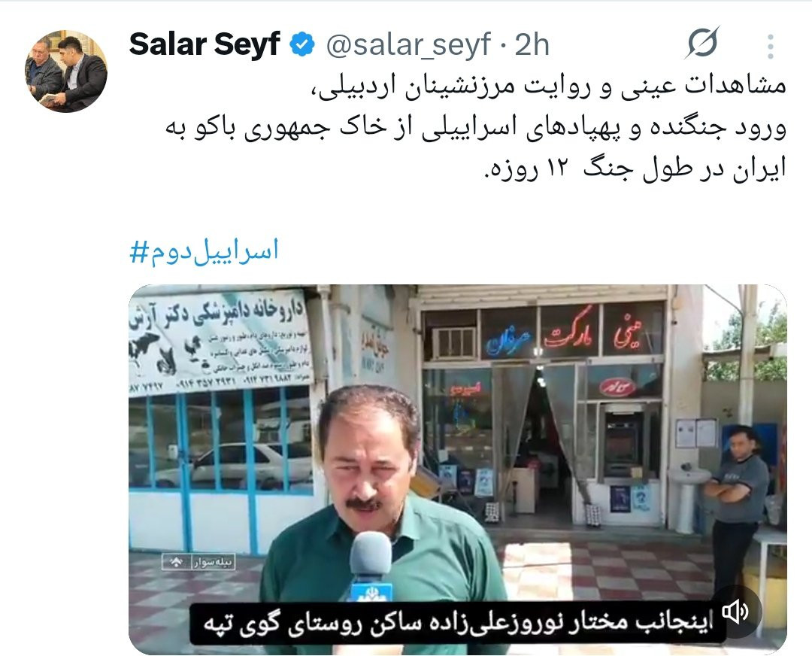Unmute the video with the speaker icon
Viewport: 812px width, 656px height.
point(735,612)
